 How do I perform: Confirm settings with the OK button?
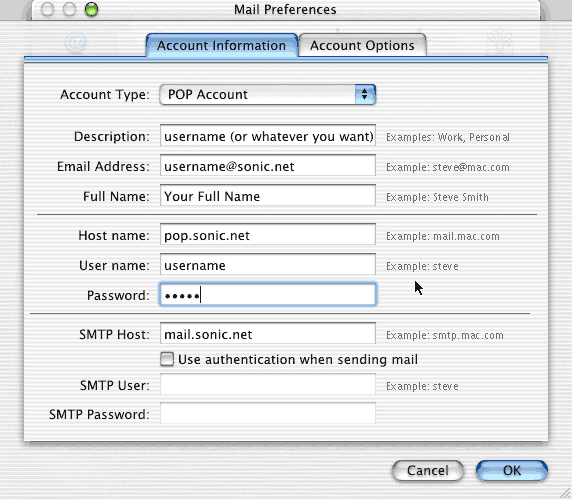(512, 470)
